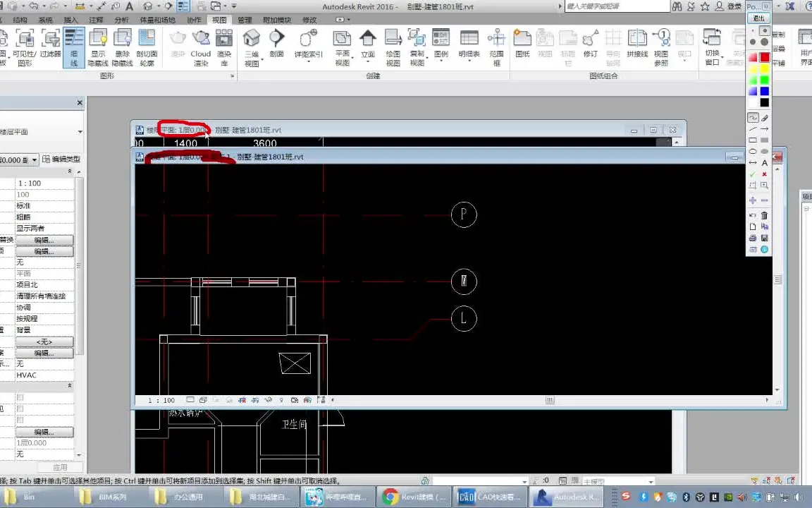The width and height of the screenshot is (812, 508).
Task: Click View Reference (视图参照) tool
Action: point(661,48)
